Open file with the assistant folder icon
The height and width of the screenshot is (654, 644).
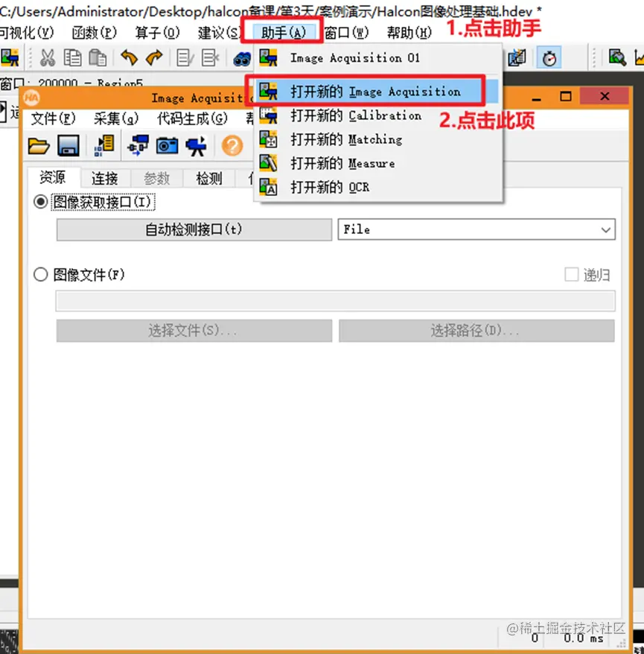[x=39, y=146]
